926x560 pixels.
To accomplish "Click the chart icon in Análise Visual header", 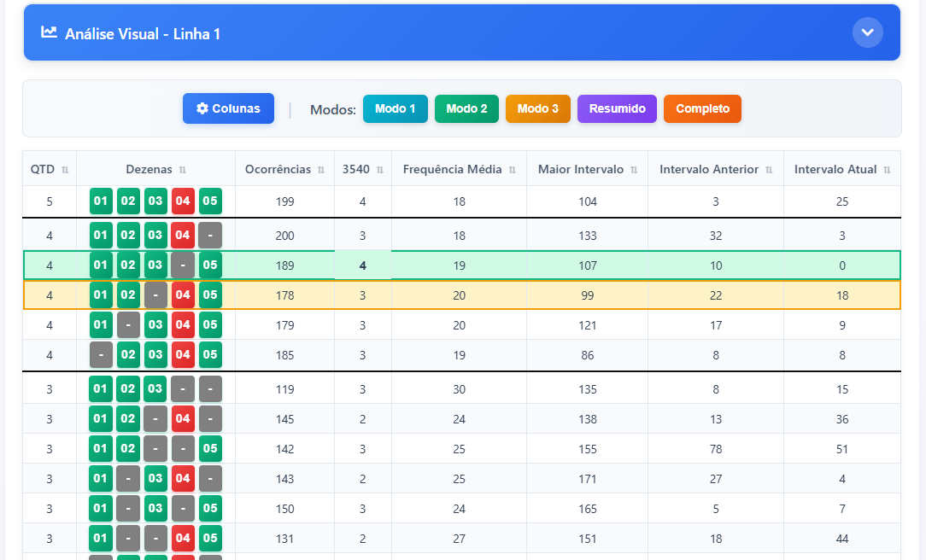I will 49,32.
